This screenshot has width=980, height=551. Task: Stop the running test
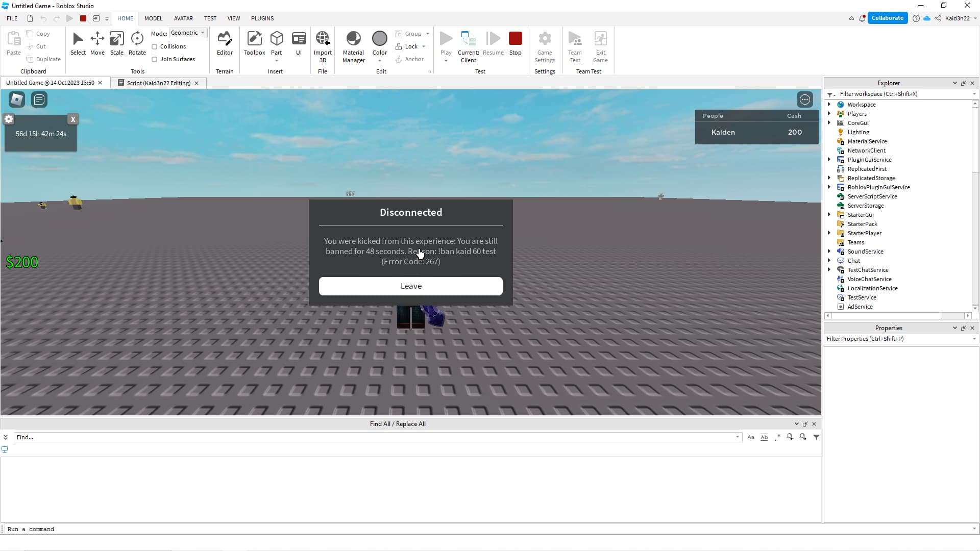tap(515, 43)
